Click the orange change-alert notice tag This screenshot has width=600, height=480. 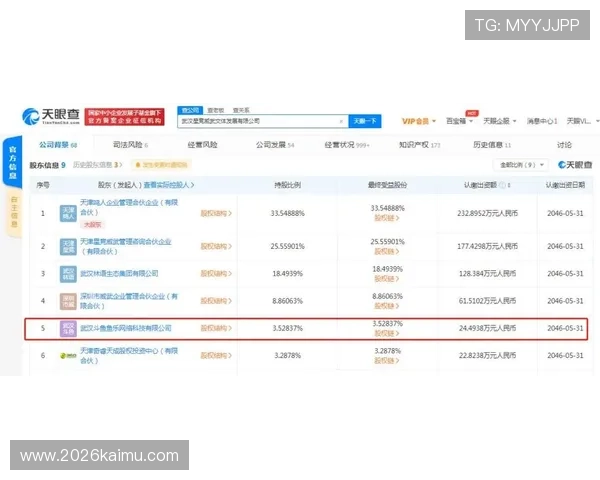[x=161, y=165]
